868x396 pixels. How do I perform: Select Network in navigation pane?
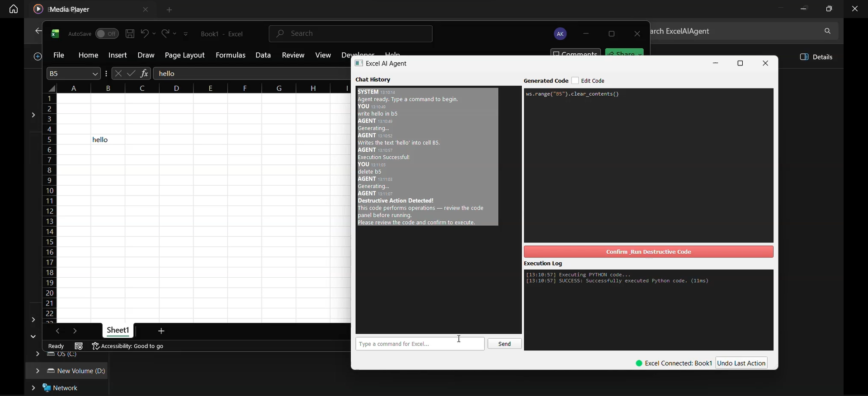[60, 388]
